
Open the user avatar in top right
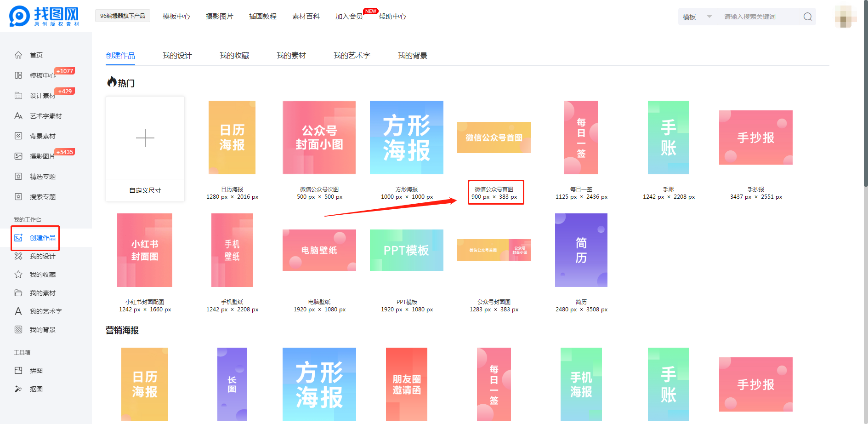pos(845,17)
